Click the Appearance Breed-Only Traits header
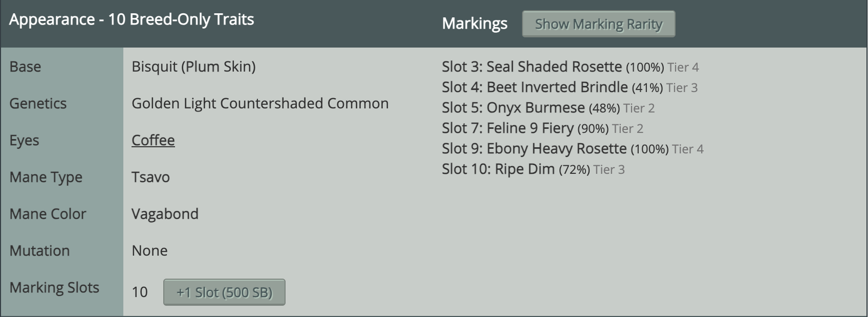 pyautogui.click(x=132, y=19)
